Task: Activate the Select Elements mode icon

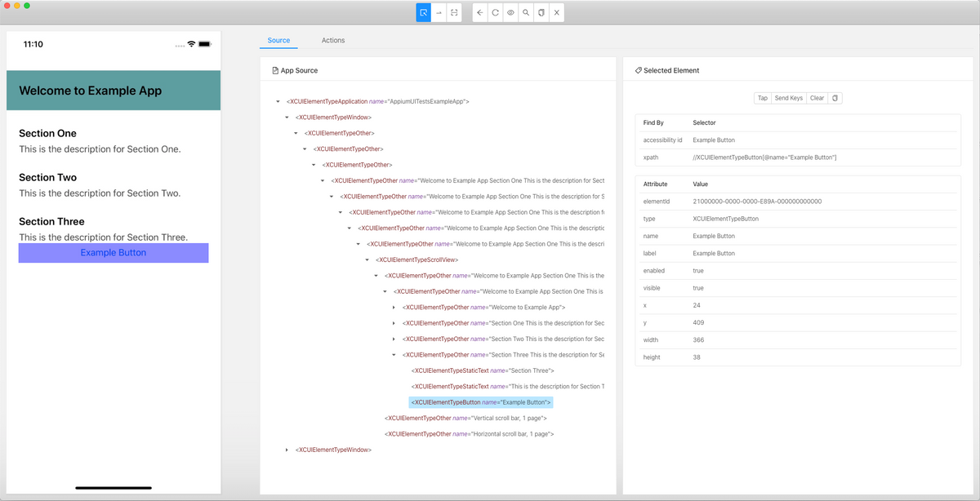Action: tap(423, 13)
